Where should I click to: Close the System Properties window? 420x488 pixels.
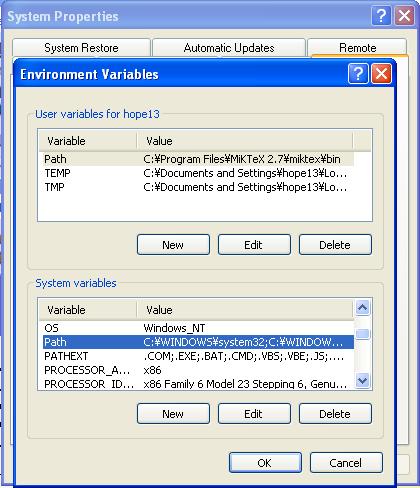click(x=405, y=15)
